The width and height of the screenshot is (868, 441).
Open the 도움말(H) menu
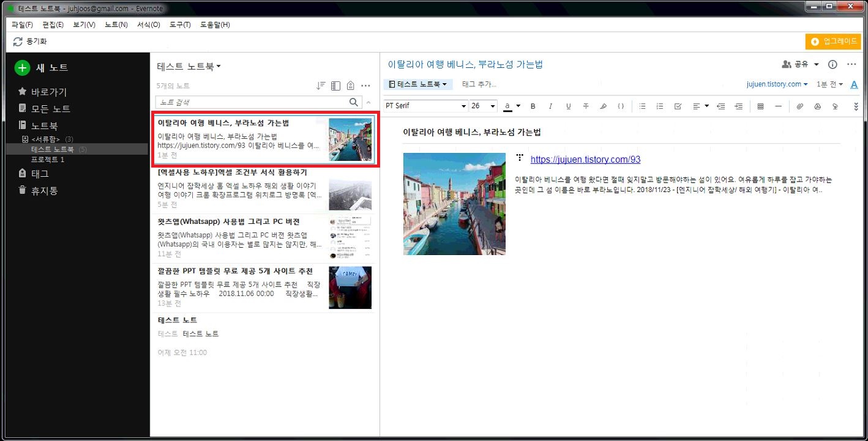[215, 24]
